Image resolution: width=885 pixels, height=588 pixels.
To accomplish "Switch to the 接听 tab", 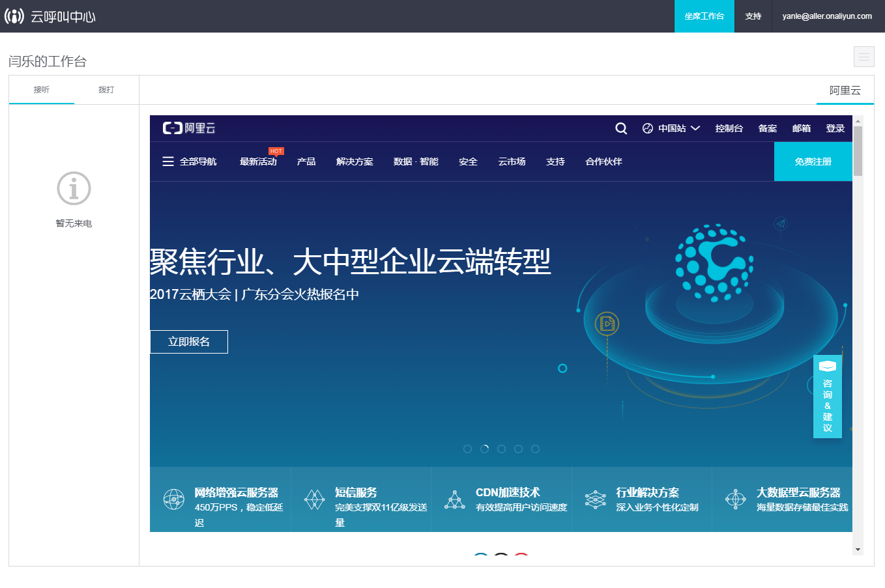I will (42, 90).
